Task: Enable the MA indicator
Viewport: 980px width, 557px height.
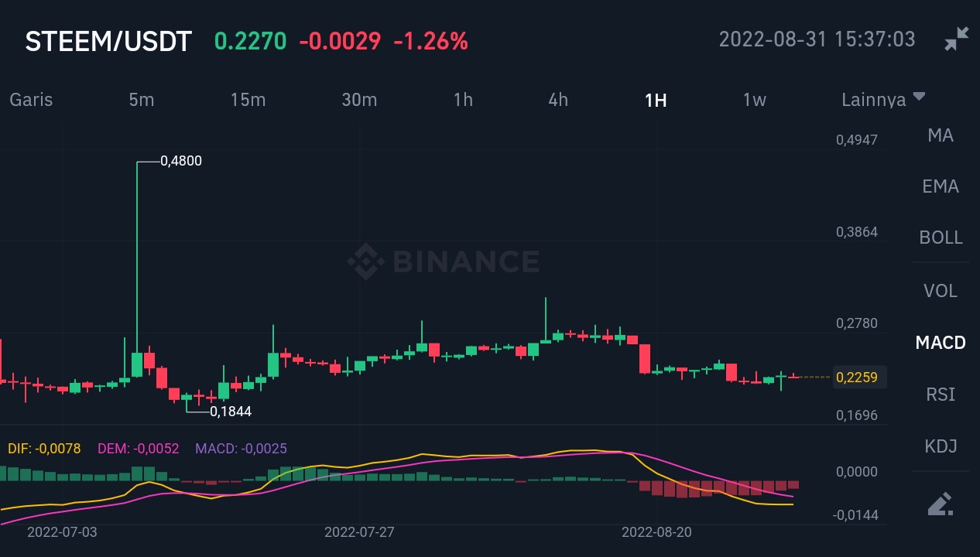Action: tap(941, 135)
